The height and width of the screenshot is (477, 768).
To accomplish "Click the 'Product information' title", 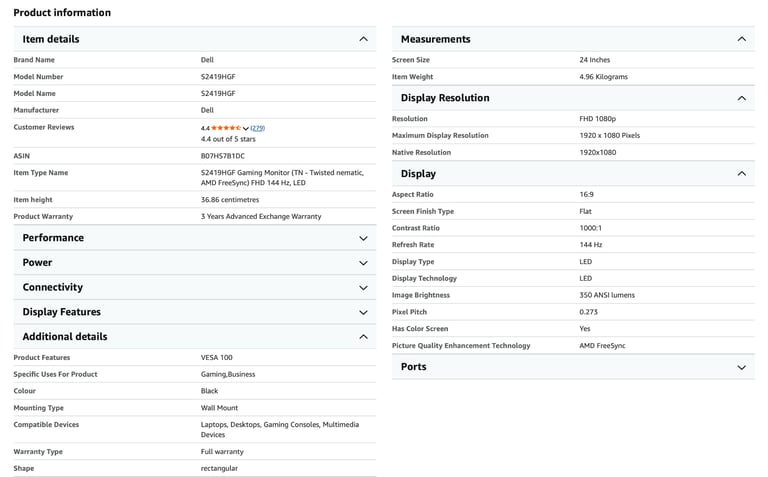I will point(62,13).
